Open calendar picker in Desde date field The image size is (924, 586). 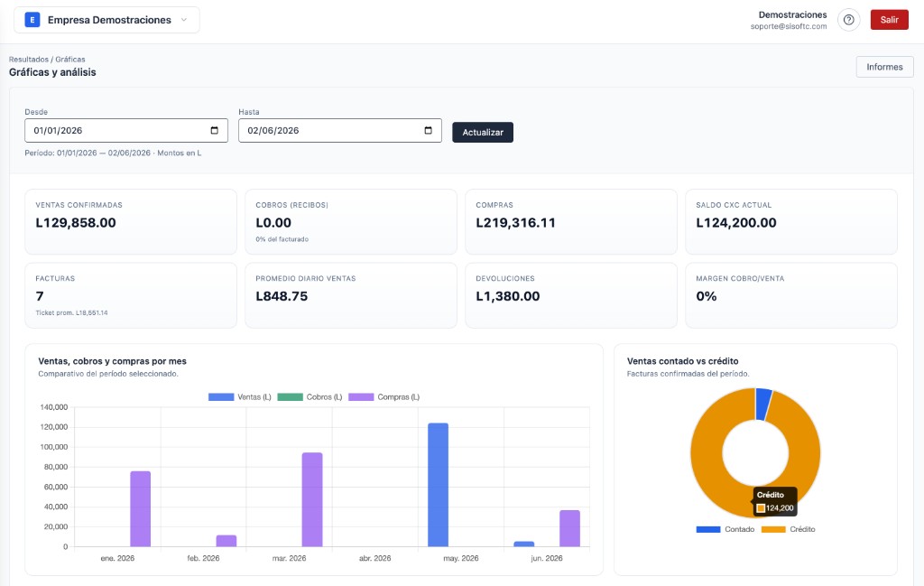tap(215, 130)
